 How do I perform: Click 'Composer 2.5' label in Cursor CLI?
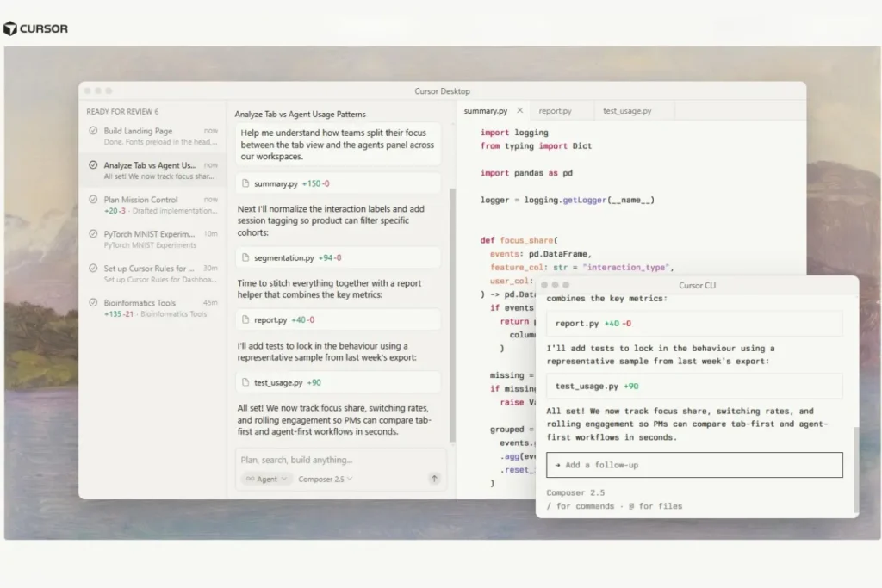tap(575, 492)
